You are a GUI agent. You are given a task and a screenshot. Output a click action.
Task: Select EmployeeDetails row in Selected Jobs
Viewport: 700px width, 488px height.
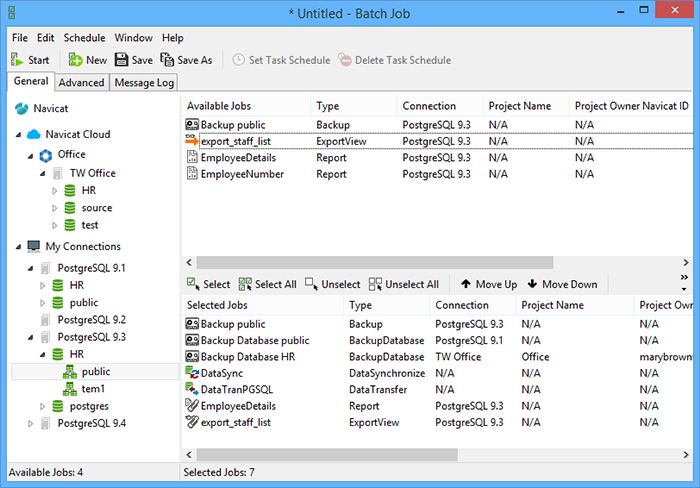pos(438,405)
